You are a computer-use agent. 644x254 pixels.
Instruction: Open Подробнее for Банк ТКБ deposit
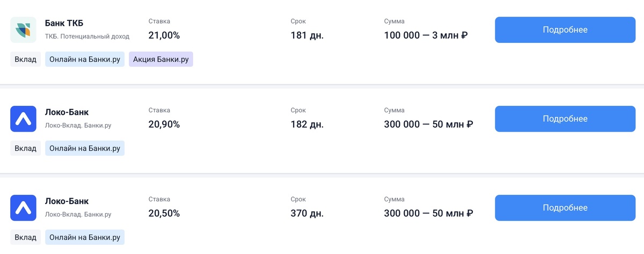pos(565,30)
